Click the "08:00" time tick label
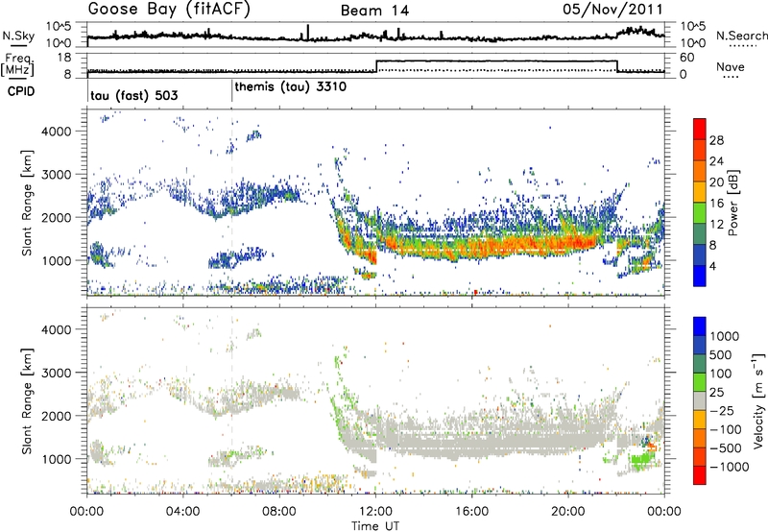The height and width of the screenshot is (532, 768). pos(279,512)
